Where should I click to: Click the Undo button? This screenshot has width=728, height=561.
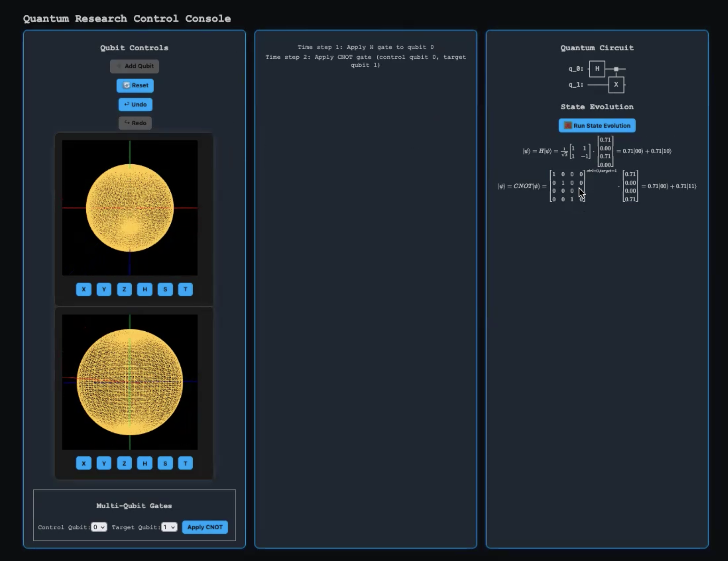[x=135, y=104]
